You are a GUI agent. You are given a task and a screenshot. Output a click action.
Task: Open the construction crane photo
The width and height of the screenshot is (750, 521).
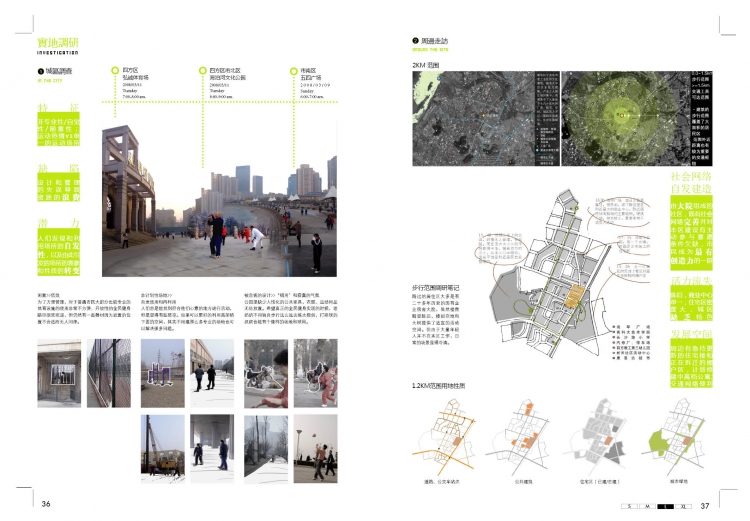[x=163, y=449]
